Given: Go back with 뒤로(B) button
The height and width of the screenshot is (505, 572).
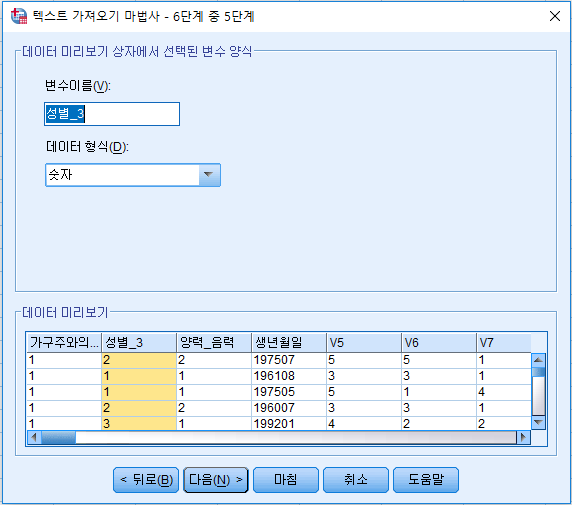Looking at the screenshot, I should tap(146, 480).
